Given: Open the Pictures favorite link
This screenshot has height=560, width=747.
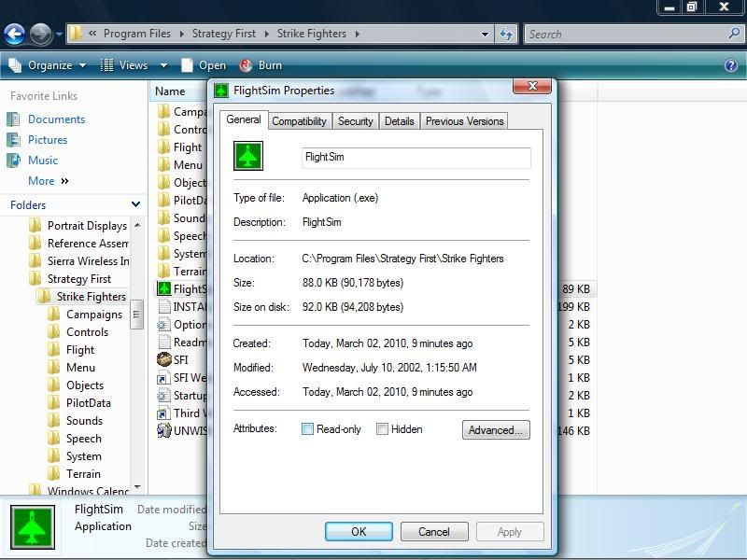Looking at the screenshot, I should [x=48, y=139].
